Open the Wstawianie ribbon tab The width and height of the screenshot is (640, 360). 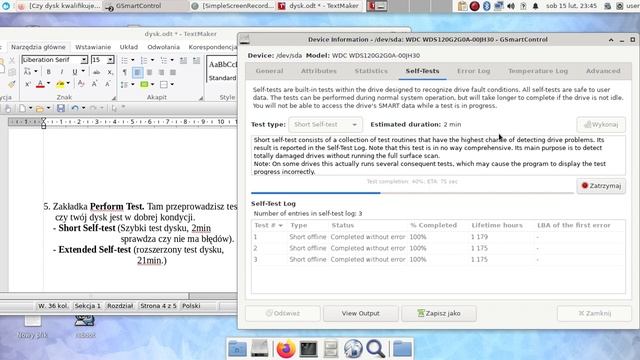coord(93,47)
